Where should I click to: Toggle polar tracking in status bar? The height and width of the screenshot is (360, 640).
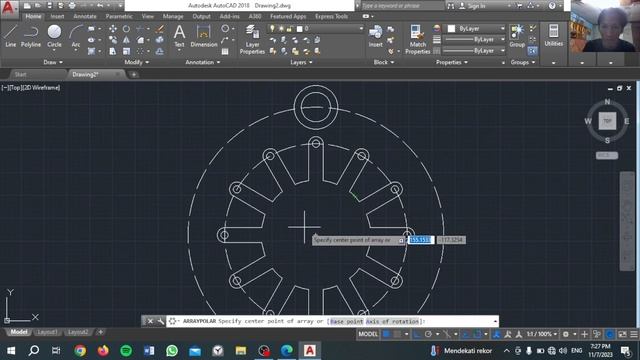[x=428, y=334]
